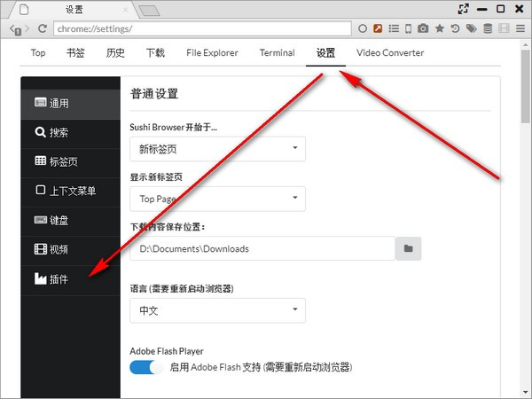This screenshot has height=399, width=532.
Task: Click the database stack icon
Action: [488, 28]
